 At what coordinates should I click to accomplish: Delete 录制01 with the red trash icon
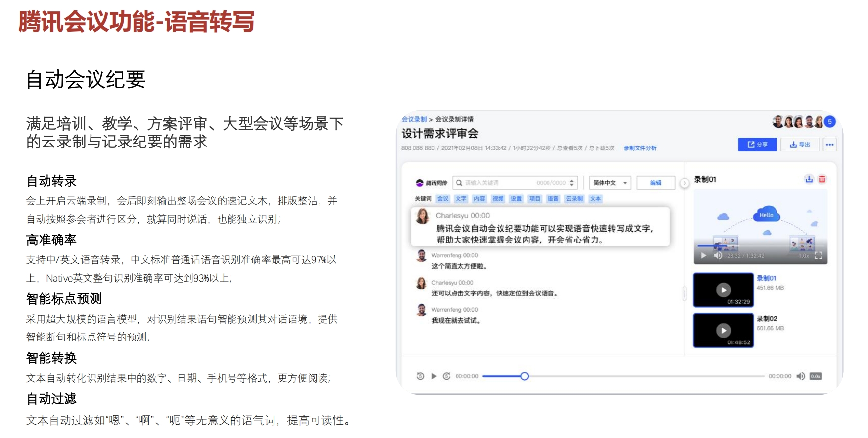point(822,179)
